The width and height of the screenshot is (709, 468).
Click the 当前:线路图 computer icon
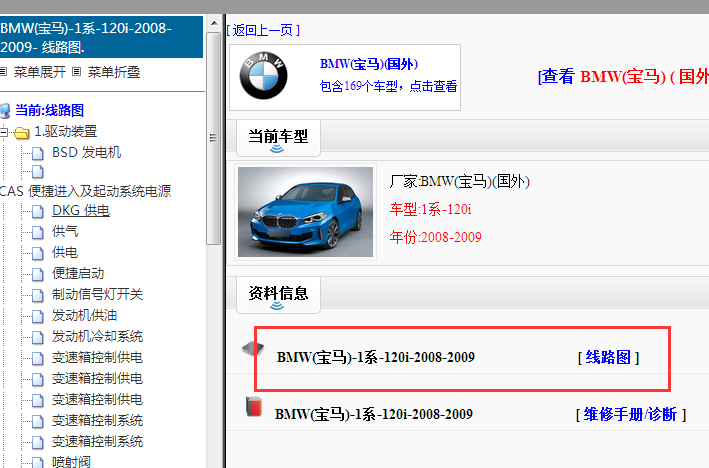(5, 111)
